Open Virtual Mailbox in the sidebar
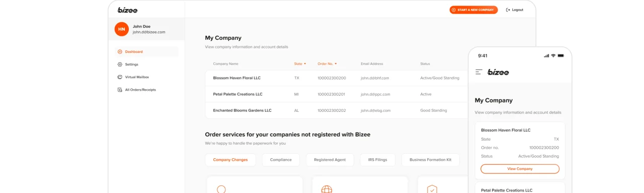Viewport: 644px width, 193px height. tap(146, 77)
